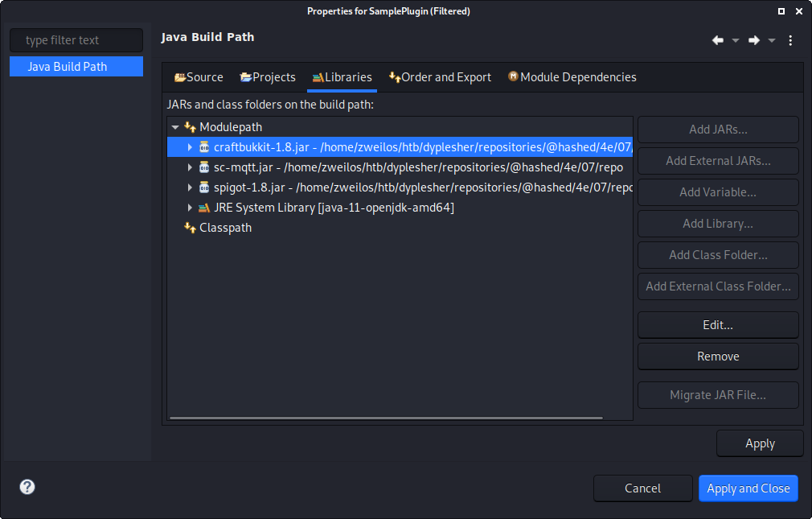812x519 pixels.
Task: Click the horizontal scrollbar under the list
Action: [386, 418]
